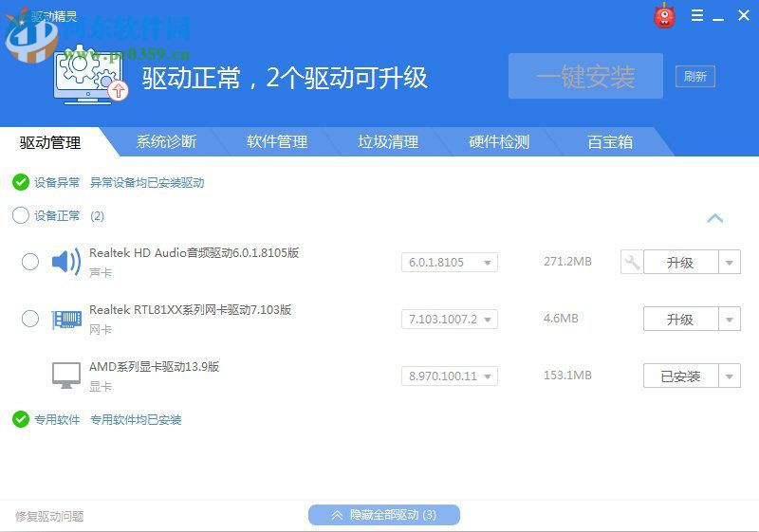Screen dimensions: 759x532
Task: Click the green check beside 专用软件
Action: point(21,419)
